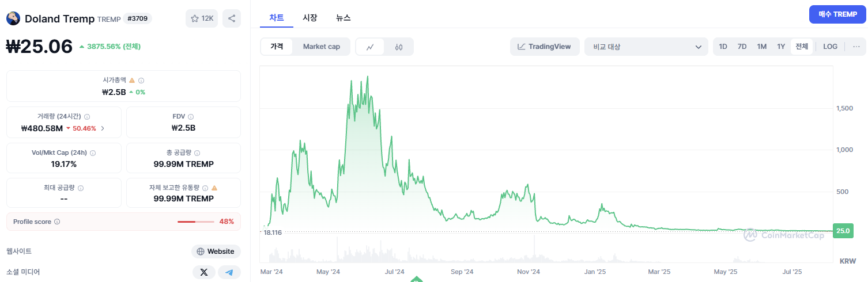Set chart range to 전체
This screenshot has height=282, width=868.
[802, 47]
